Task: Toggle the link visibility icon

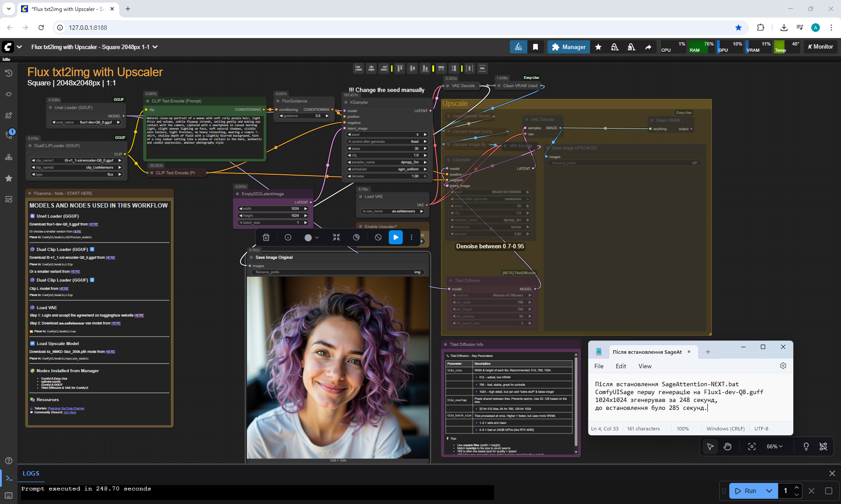Action: (x=823, y=446)
